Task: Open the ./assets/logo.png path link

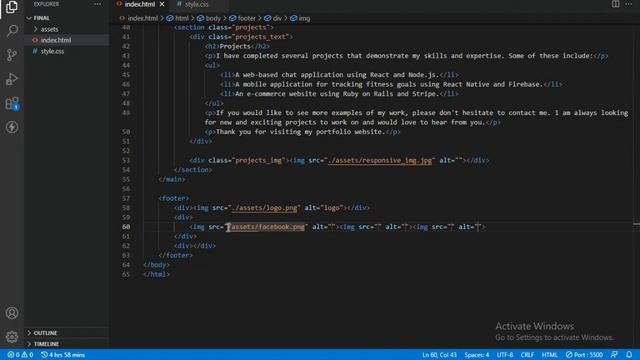Action: pyautogui.click(x=264, y=208)
